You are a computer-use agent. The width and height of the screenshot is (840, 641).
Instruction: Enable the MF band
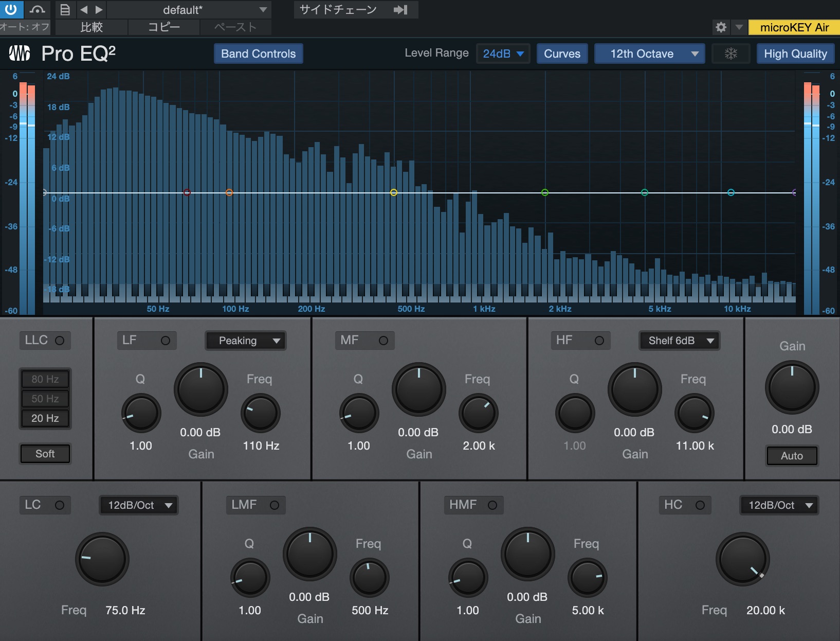pyautogui.click(x=384, y=341)
